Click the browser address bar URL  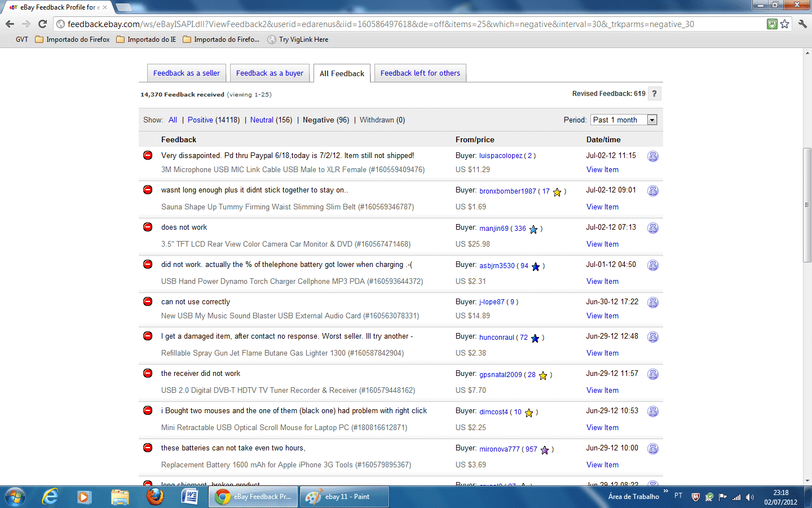pos(381,24)
